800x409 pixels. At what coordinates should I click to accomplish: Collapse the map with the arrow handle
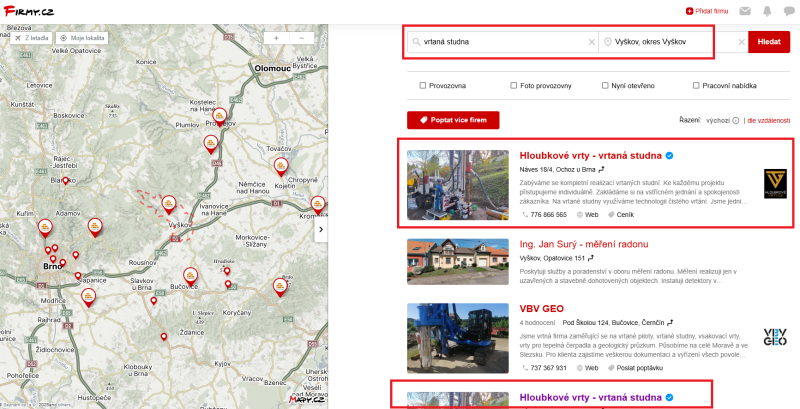pos(321,229)
